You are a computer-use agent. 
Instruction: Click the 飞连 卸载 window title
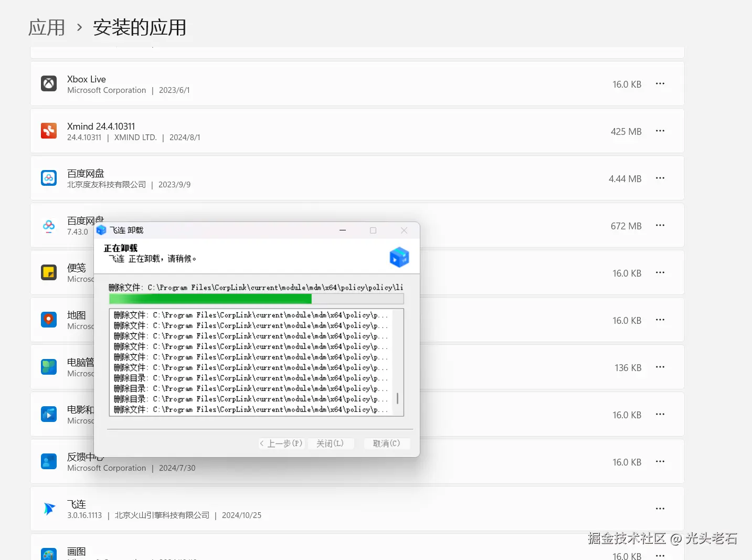[126, 230]
